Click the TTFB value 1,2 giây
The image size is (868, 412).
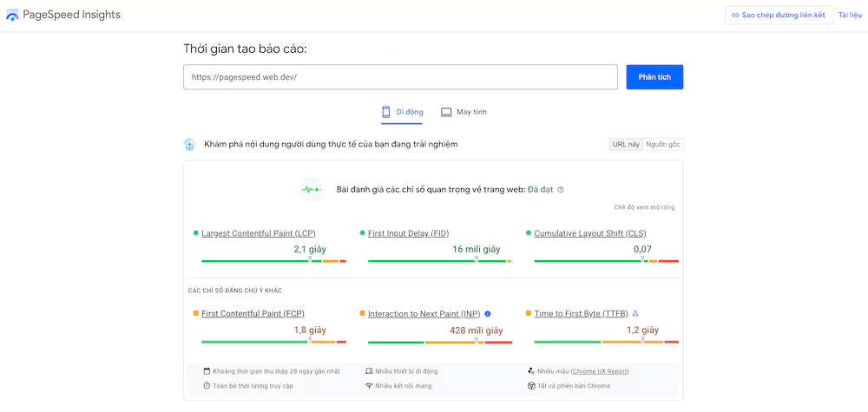(642, 330)
